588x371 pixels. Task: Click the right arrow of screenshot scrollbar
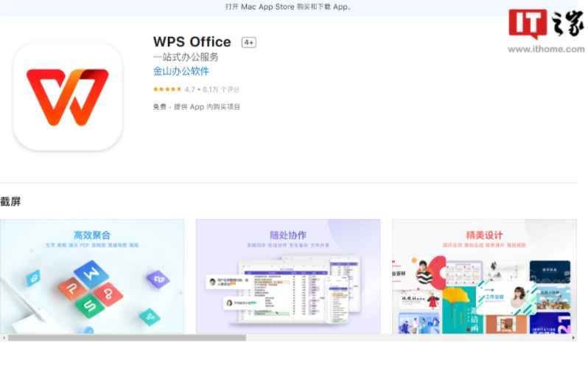coord(573,338)
